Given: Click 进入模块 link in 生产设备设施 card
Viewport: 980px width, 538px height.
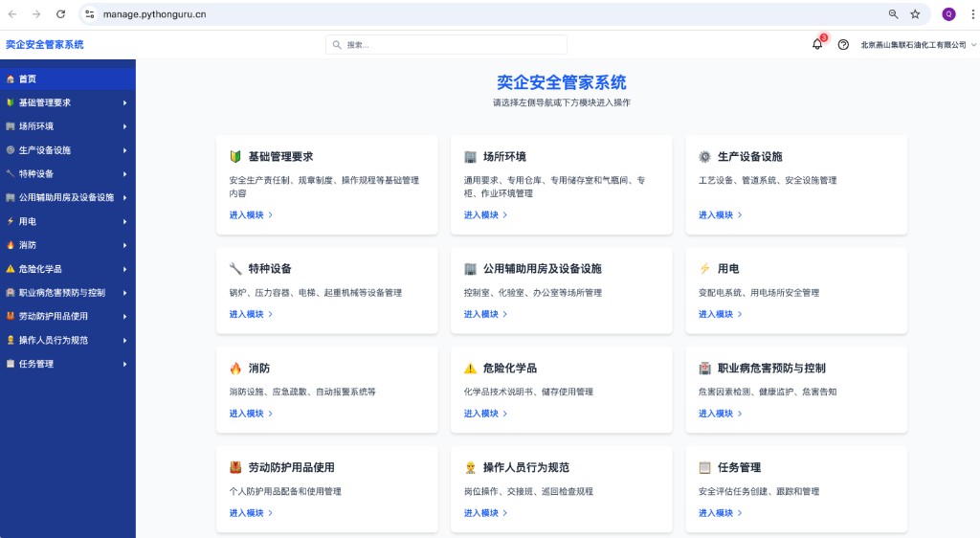Looking at the screenshot, I should (x=720, y=215).
